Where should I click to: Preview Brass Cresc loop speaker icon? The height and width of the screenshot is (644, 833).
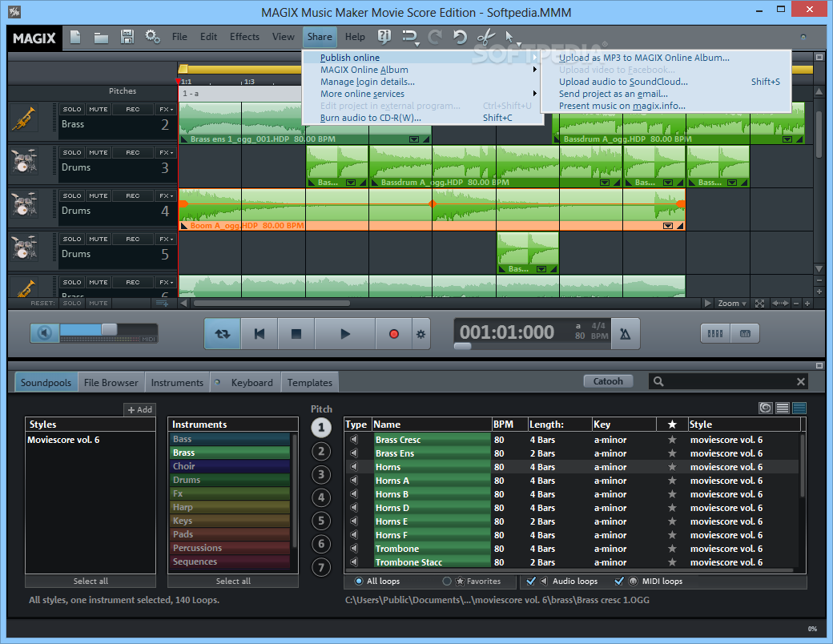[354, 440]
